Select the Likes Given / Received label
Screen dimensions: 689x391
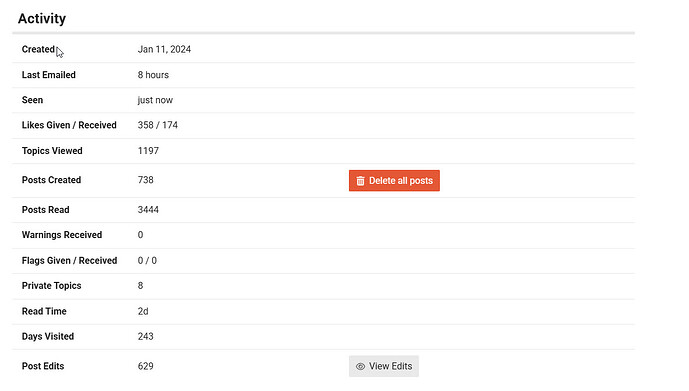69,125
